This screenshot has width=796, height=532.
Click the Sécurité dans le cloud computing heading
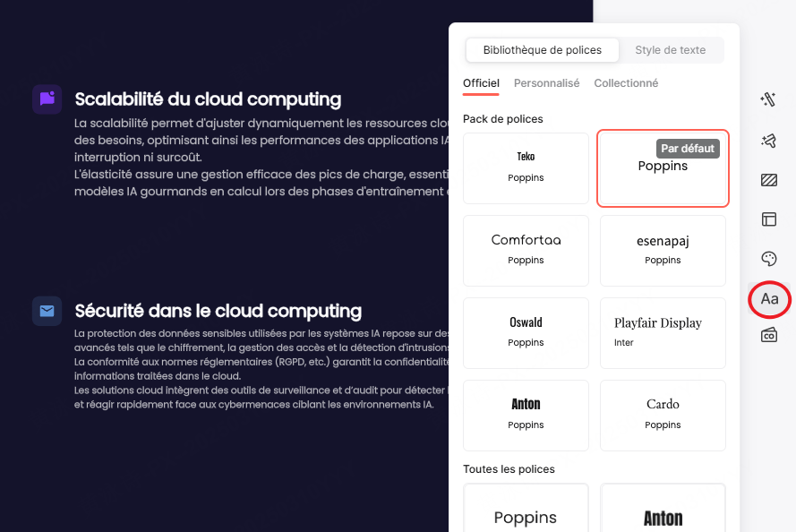click(218, 311)
